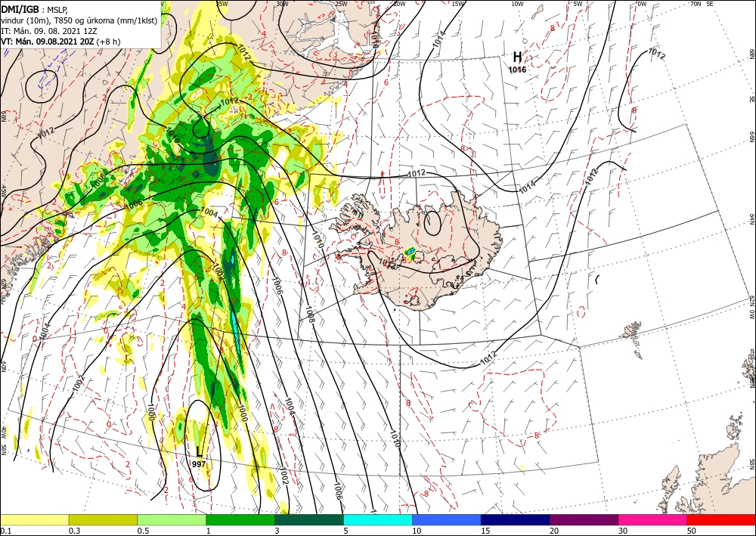Click the '70N' label in top right
The image size is (756, 536).
696,4
